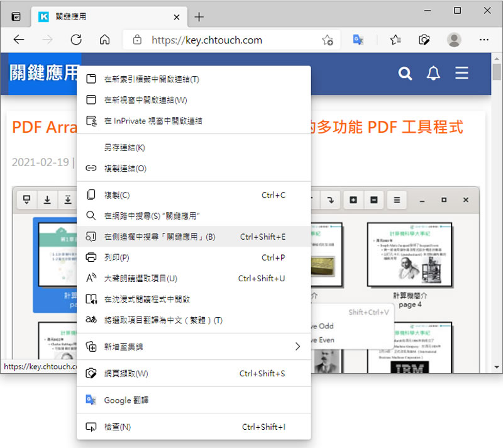Screen dimensions: 503x448
Task: Choose 另存連結(K)
Action: [194, 148]
